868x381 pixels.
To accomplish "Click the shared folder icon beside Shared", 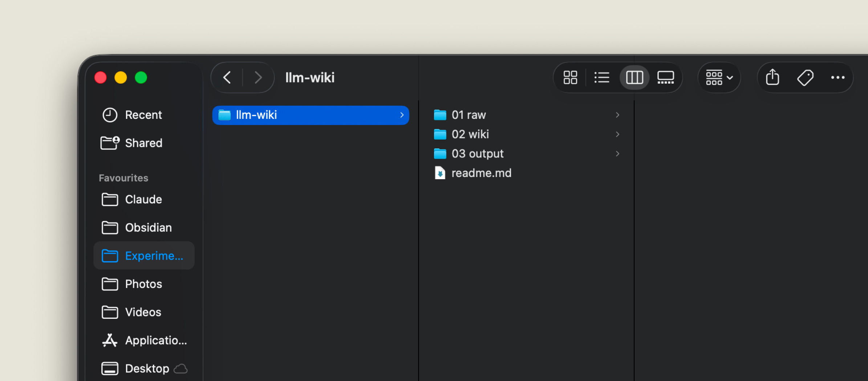I will 110,143.
